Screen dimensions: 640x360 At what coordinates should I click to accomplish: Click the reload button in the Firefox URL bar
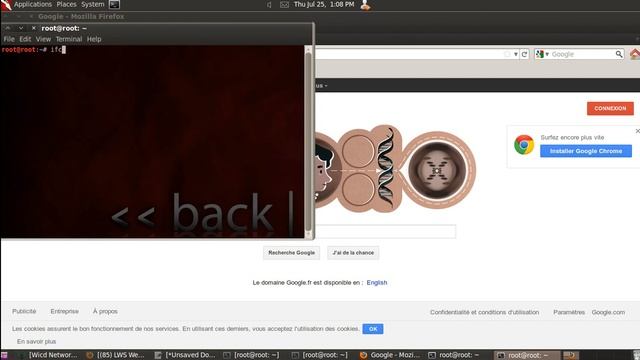[524, 54]
